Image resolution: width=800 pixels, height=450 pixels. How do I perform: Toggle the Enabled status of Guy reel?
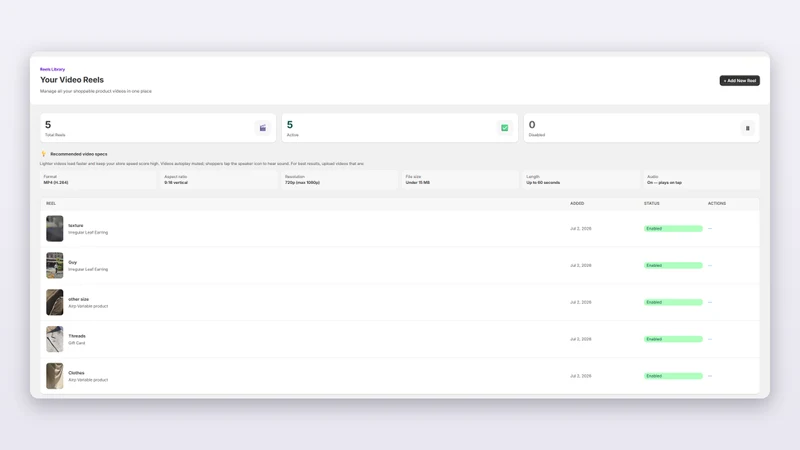(673, 265)
